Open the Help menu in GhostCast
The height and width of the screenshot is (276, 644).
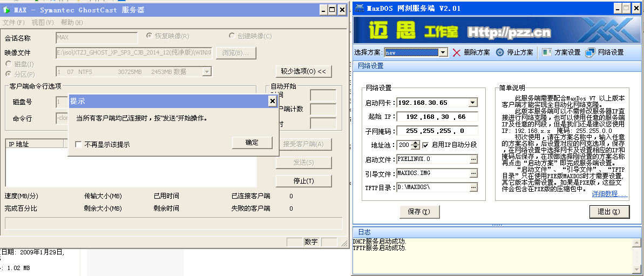(72, 22)
